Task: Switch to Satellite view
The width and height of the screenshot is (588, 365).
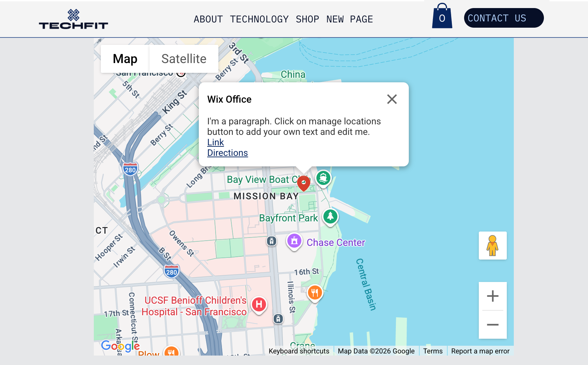Action: [184, 59]
